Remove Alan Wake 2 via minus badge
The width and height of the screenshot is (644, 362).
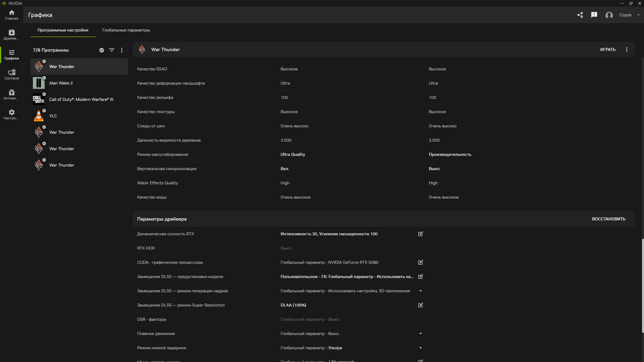44,78
